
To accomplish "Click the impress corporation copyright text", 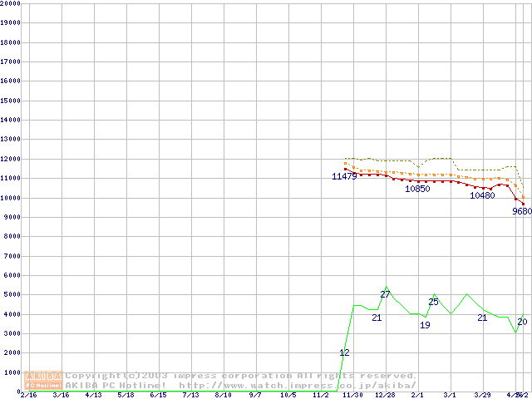I will (241, 376).
